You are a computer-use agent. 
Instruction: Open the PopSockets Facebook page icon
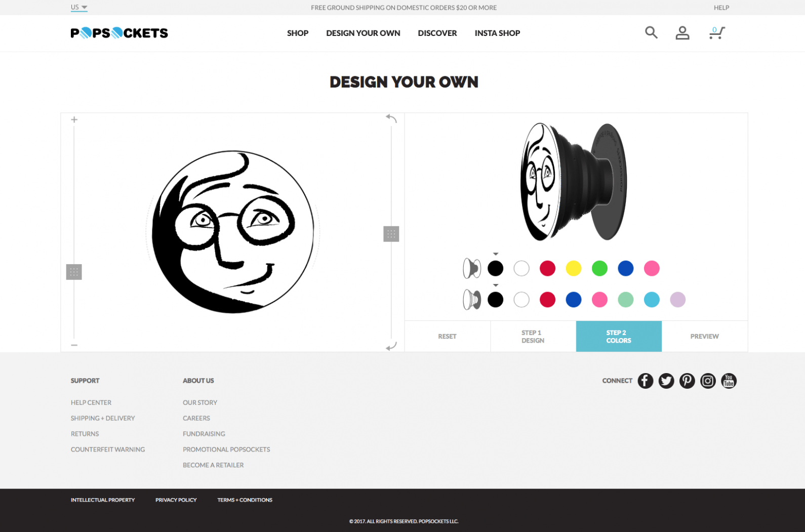(645, 381)
